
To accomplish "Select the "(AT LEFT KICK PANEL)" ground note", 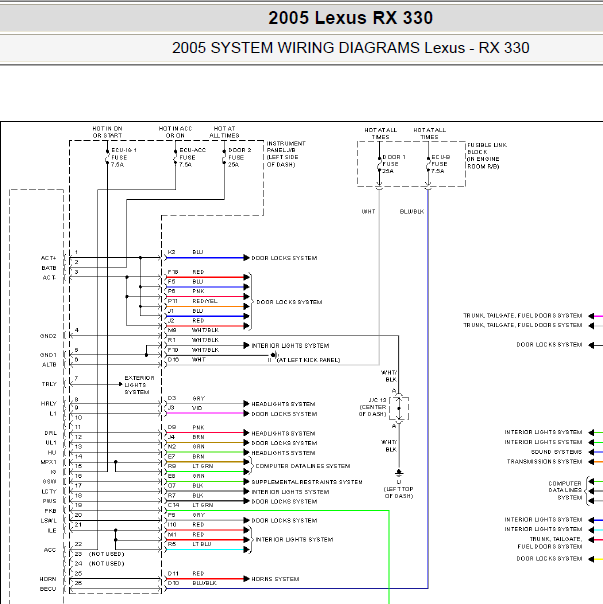I will [x=308, y=360].
